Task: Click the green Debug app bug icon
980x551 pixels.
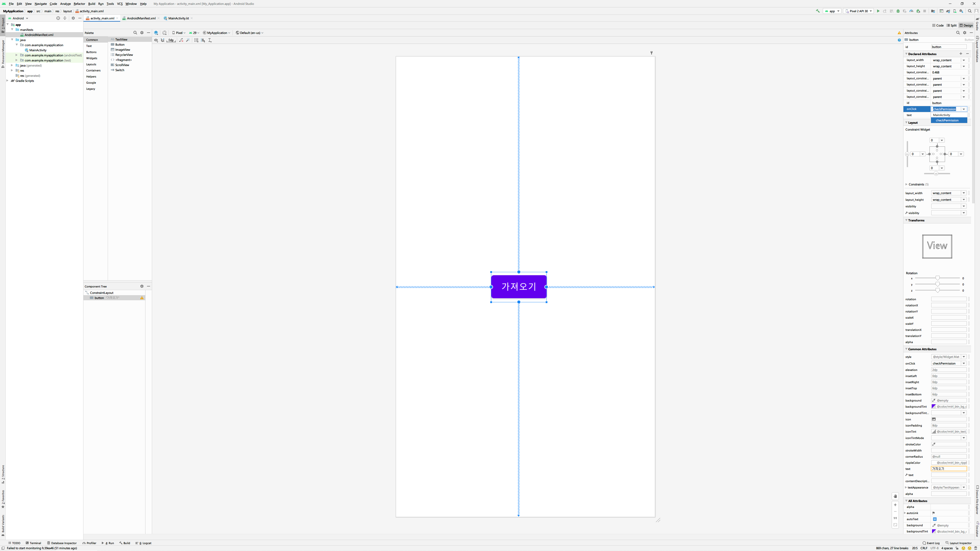Action: click(898, 11)
